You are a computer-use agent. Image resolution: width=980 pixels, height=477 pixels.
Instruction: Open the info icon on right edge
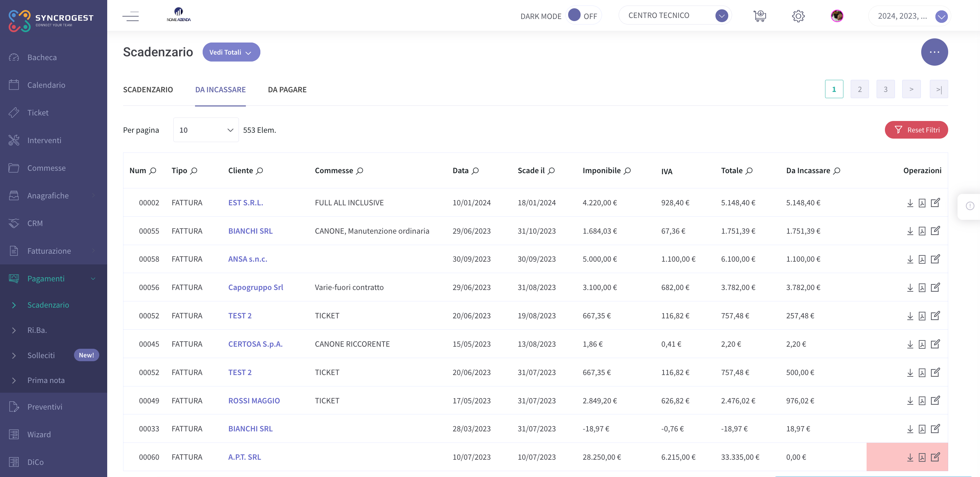[x=970, y=206]
